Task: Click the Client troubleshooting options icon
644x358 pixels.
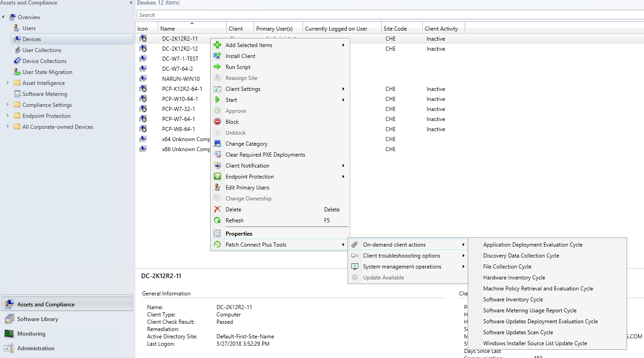Action: (355, 256)
